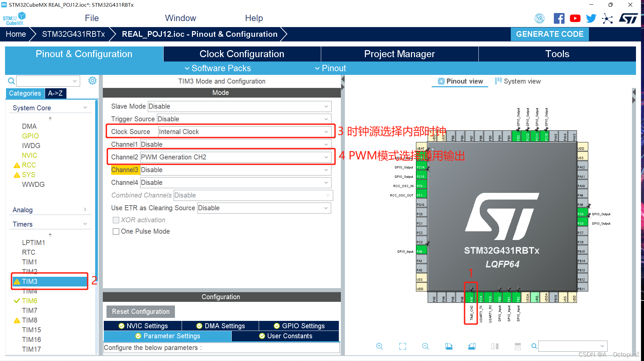Viewport: 644px width, 361px height.
Task: Open the settings gear in categories panel
Action: [92, 81]
